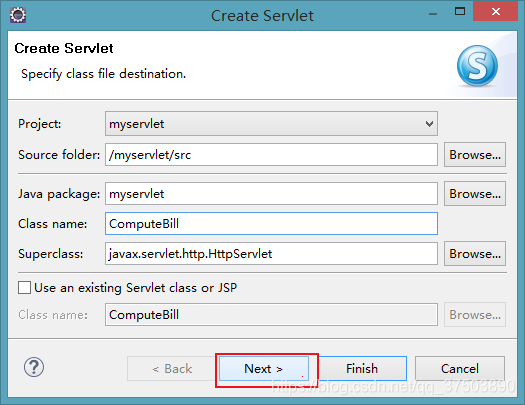This screenshot has width=525, height=405.
Task: Click the bold 'Create Servlet' heading
Action: pos(64,48)
